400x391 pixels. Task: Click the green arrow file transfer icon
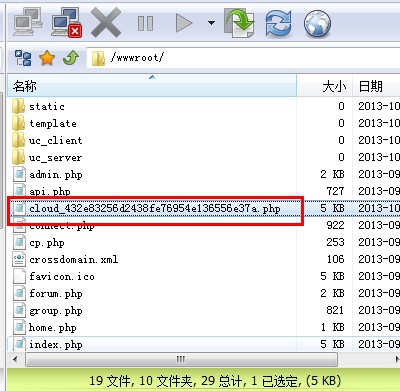click(x=240, y=23)
